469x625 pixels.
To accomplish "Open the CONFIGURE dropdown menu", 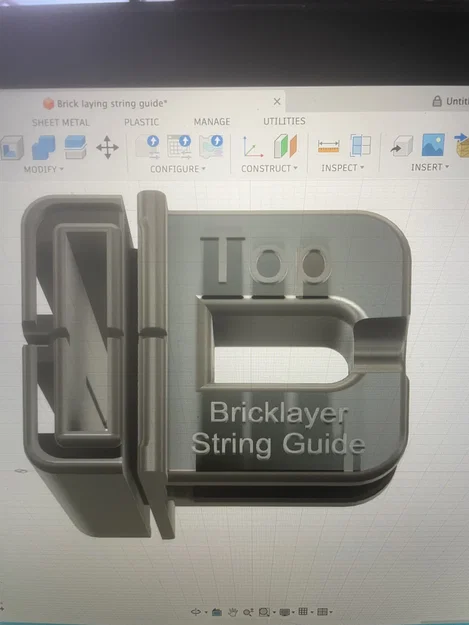I will click(x=178, y=169).
